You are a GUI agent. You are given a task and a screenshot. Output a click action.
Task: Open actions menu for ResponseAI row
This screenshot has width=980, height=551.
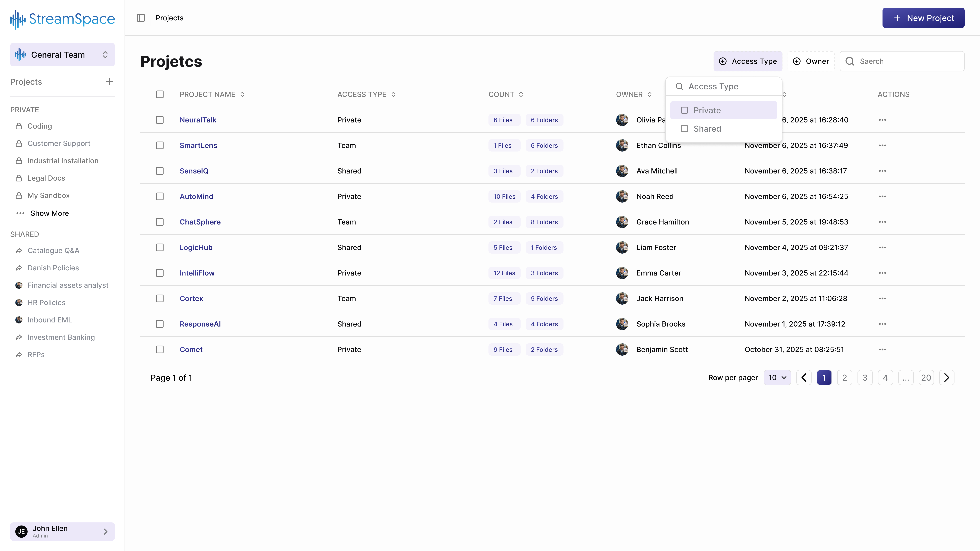[x=882, y=324]
